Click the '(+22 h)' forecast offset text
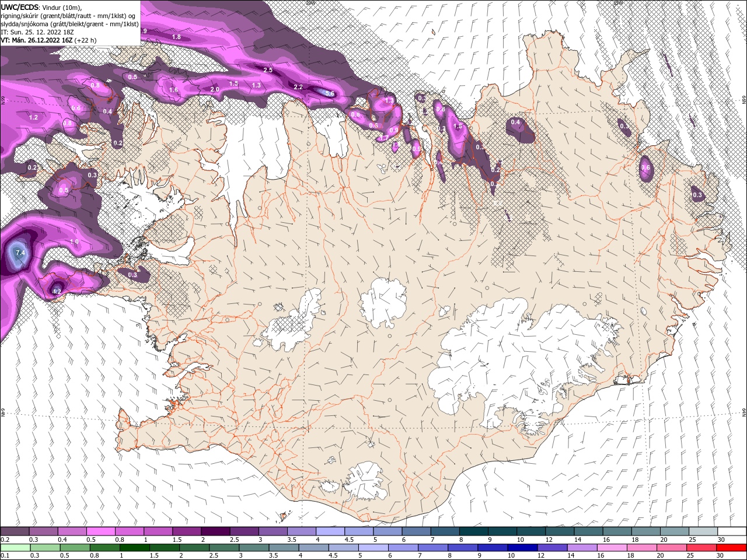This screenshot has height=560, width=747. pyautogui.click(x=86, y=40)
